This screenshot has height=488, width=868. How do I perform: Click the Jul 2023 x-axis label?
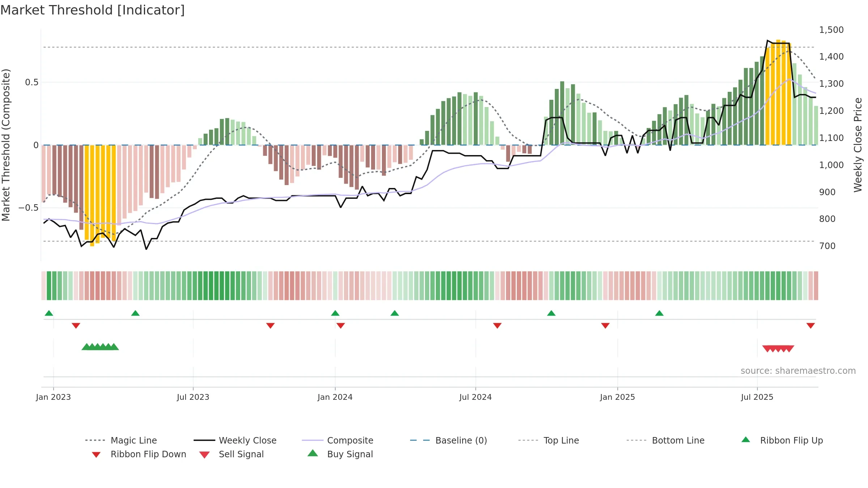193,397
